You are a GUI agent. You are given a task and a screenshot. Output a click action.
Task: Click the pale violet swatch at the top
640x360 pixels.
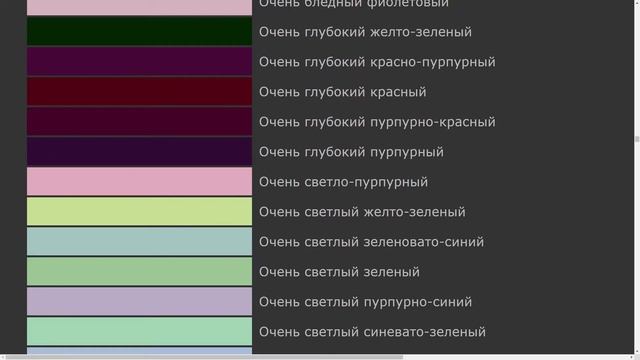tap(140, 7)
